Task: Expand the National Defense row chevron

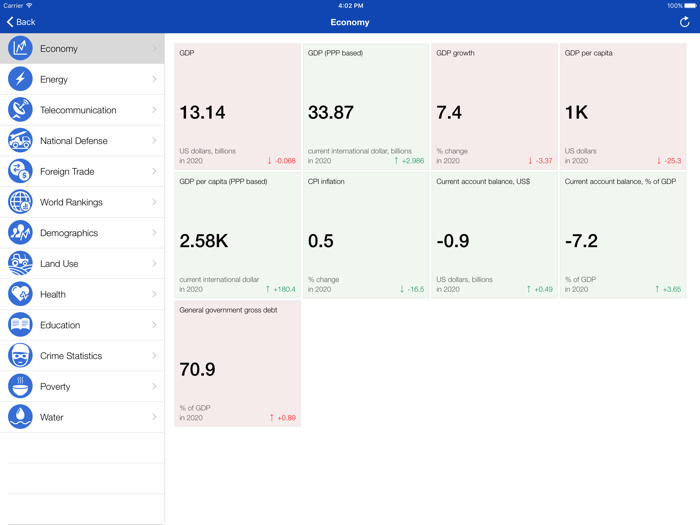Action: [x=154, y=141]
